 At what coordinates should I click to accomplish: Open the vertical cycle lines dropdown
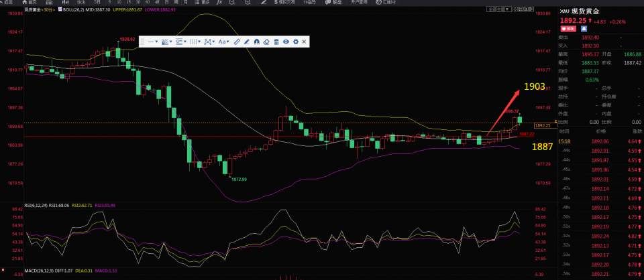(x=195, y=42)
